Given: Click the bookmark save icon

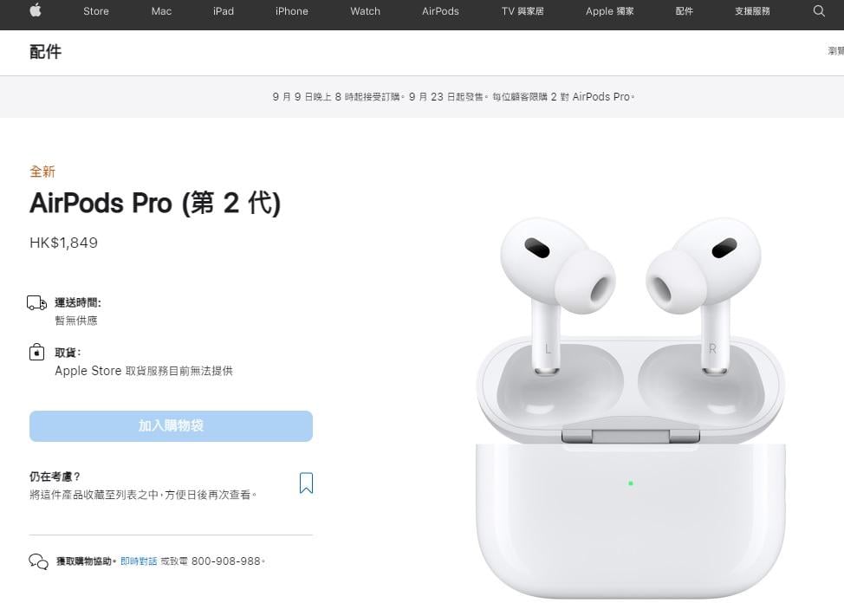Looking at the screenshot, I should 306,483.
